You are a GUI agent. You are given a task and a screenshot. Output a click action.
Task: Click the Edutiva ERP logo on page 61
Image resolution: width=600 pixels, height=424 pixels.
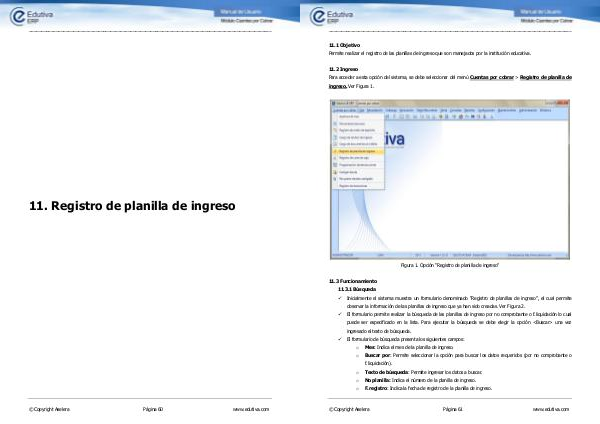coord(331,17)
